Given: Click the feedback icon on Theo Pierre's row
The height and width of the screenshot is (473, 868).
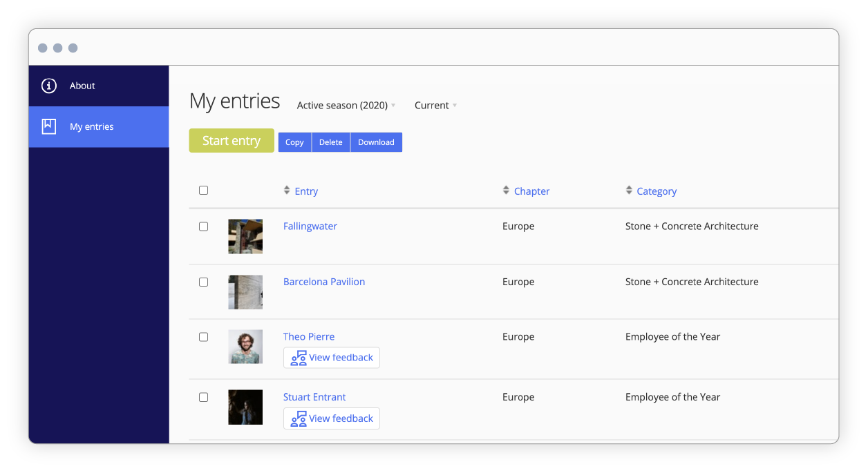Looking at the screenshot, I should (299, 358).
